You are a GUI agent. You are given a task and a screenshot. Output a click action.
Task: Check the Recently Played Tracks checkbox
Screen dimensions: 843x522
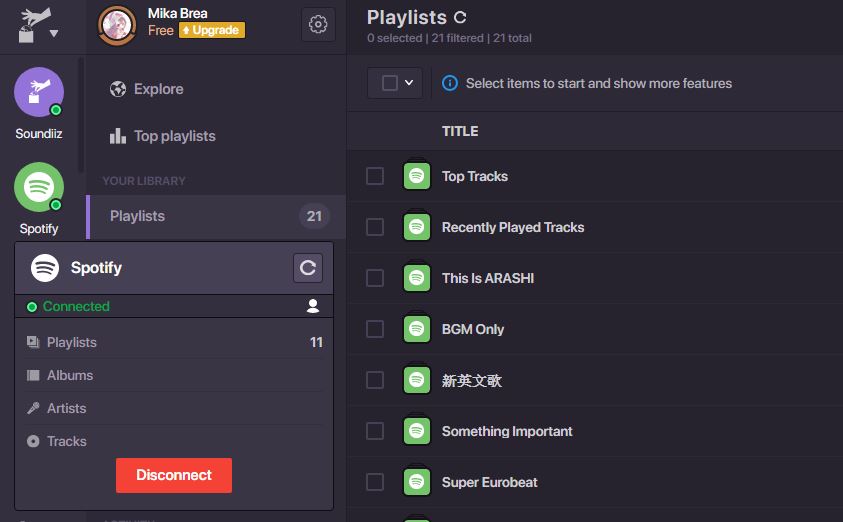click(375, 227)
